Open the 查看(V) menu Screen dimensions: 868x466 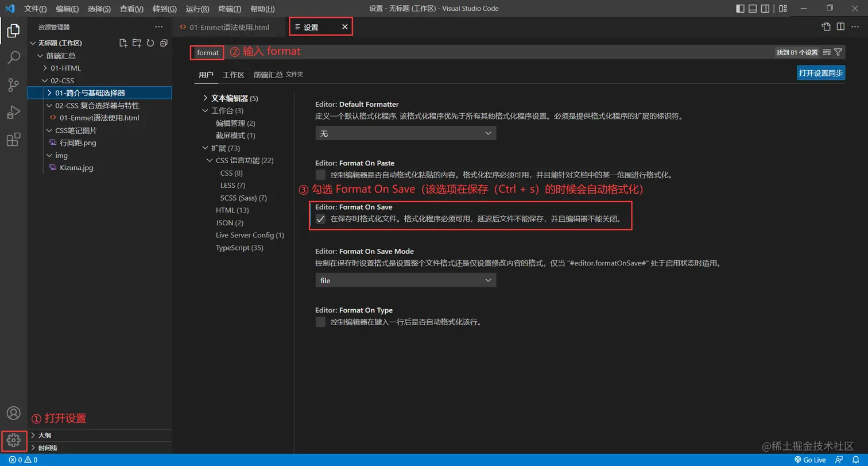[x=132, y=9]
